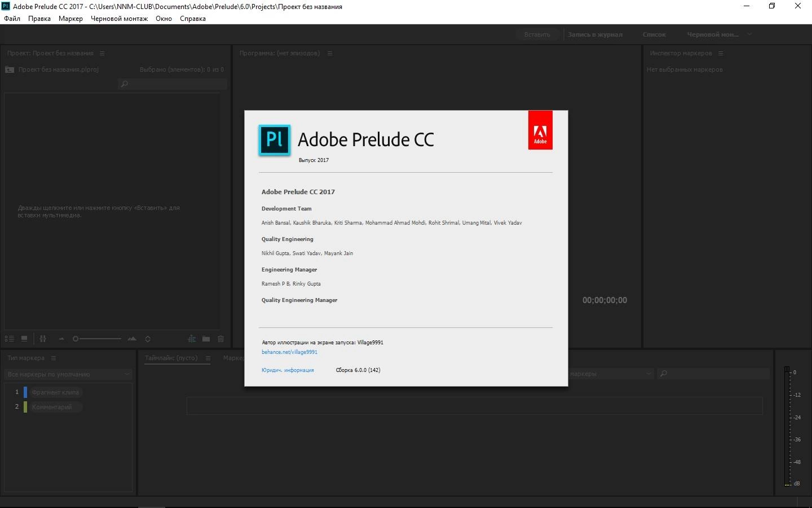Focus the project panel search field
This screenshot has height=508, width=812.
[x=173, y=84]
